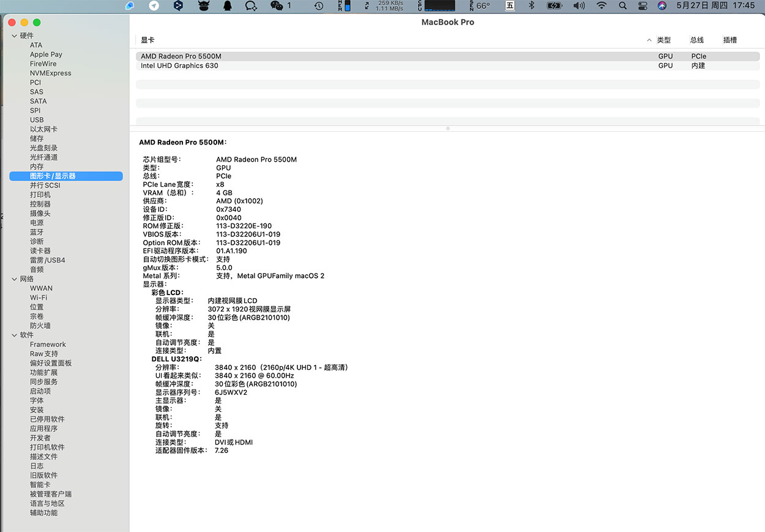765x532 pixels.
Task: Select USB in the sidebar
Action: [x=37, y=120]
